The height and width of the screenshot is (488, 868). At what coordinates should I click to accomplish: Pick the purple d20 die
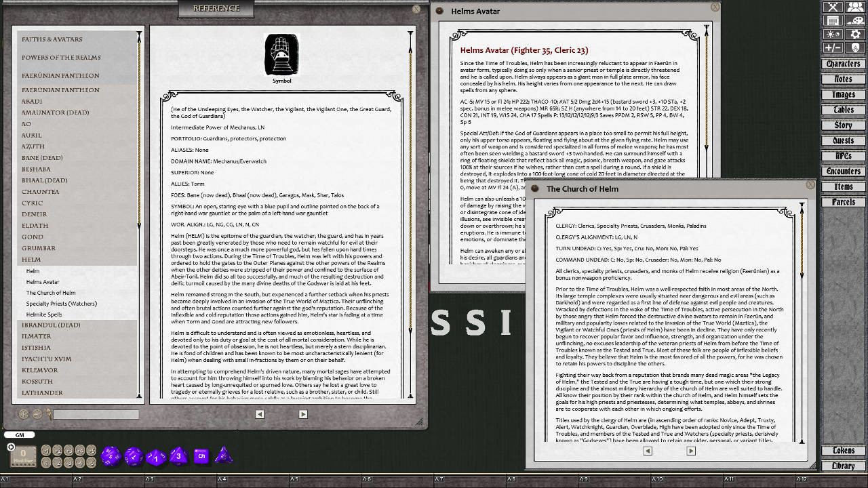tap(111, 456)
